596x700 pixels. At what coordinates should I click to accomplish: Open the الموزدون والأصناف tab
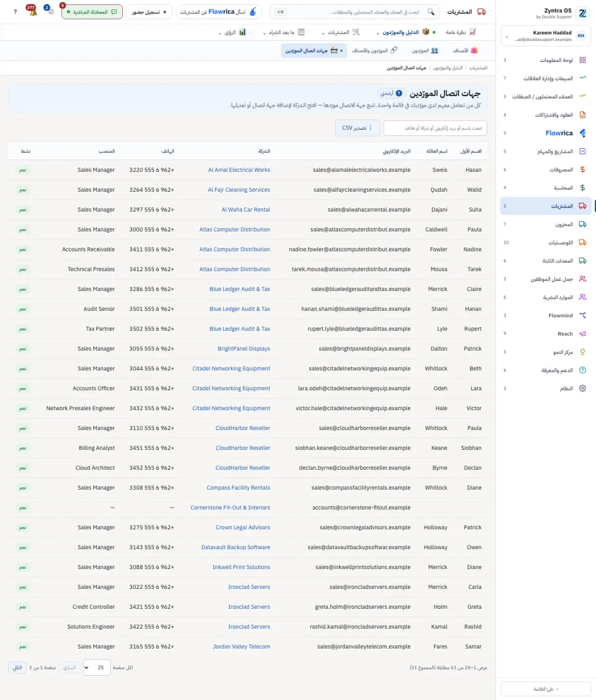pos(374,50)
